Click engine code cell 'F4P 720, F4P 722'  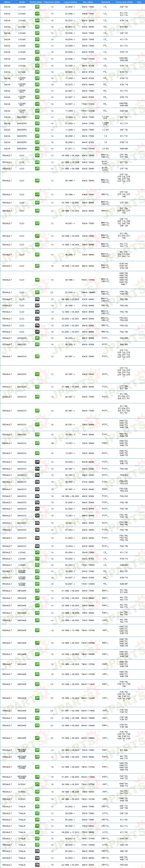124,777
